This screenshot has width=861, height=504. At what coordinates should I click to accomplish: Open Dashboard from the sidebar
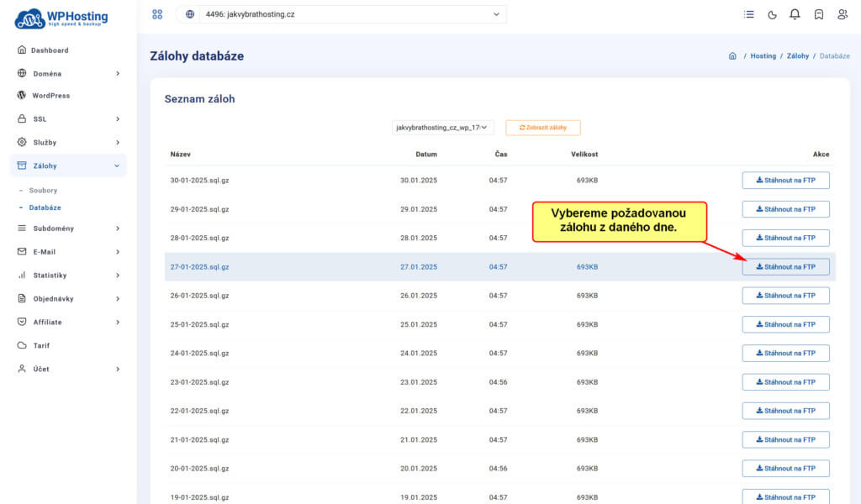49,50
